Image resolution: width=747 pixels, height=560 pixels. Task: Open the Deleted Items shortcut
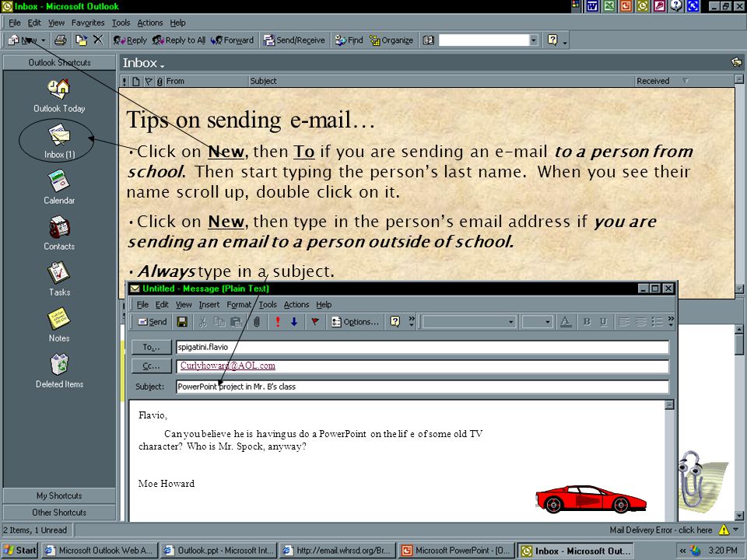(x=59, y=372)
